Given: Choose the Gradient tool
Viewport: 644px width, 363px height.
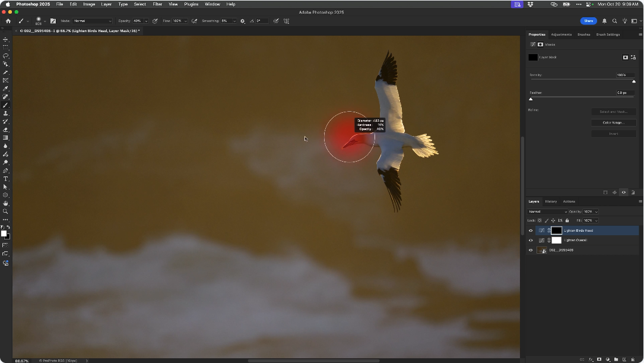Looking at the screenshot, I should pyautogui.click(x=6, y=138).
